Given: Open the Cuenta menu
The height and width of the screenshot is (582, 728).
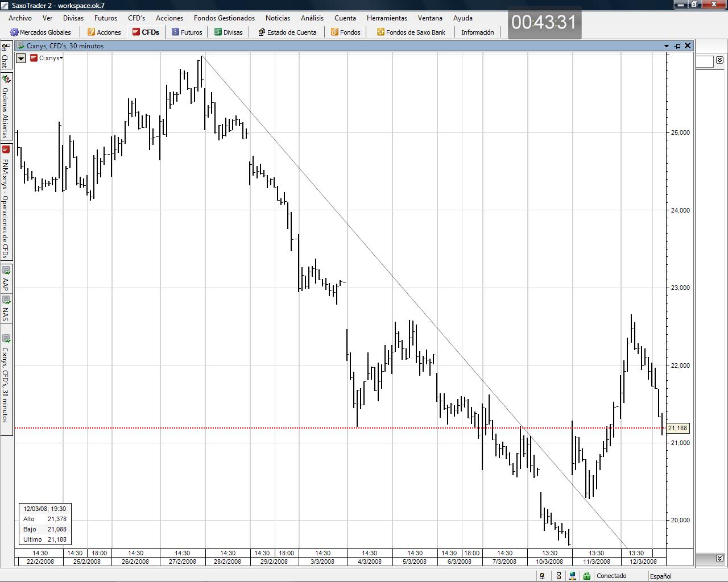Looking at the screenshot, I should point(345,18).
